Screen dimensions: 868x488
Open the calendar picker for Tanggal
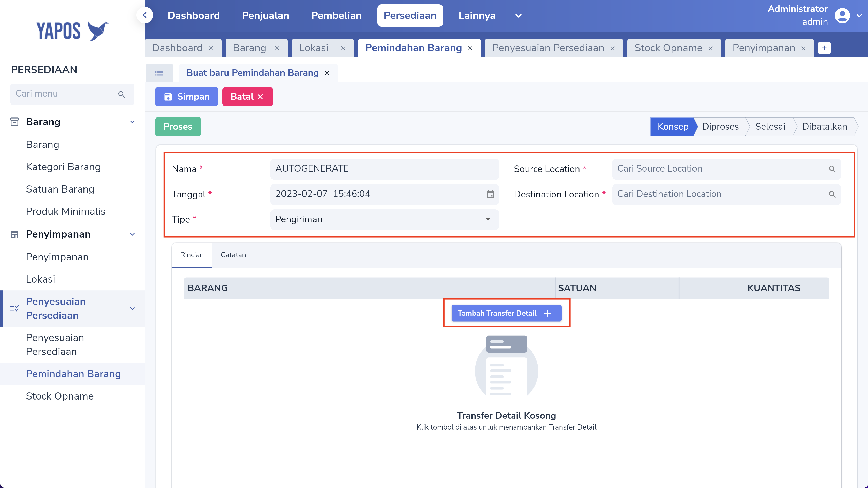pos(490,194)
